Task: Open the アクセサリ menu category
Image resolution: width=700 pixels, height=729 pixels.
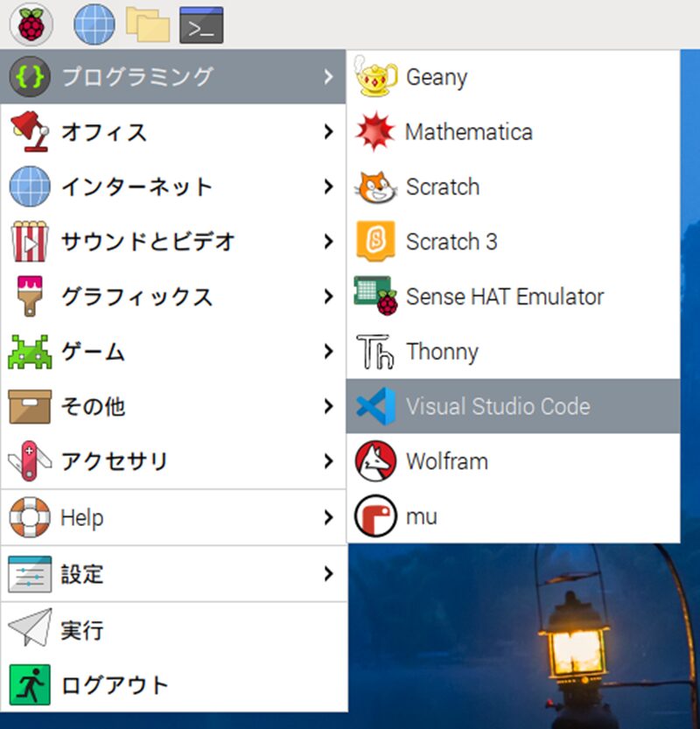Action: (173, 461)
